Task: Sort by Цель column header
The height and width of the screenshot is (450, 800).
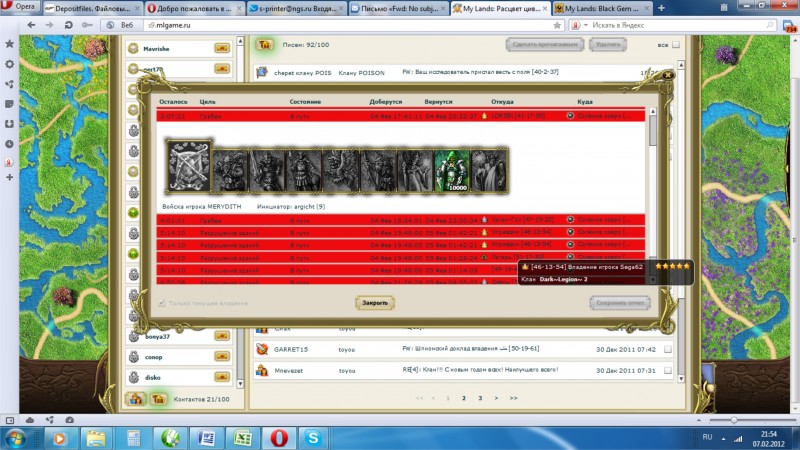Action: pyautogui.click(x=208, y=102)
